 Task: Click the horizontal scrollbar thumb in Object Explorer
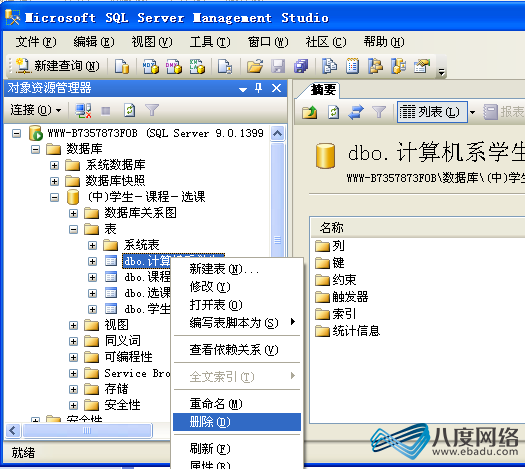click(x=87, y=431)
